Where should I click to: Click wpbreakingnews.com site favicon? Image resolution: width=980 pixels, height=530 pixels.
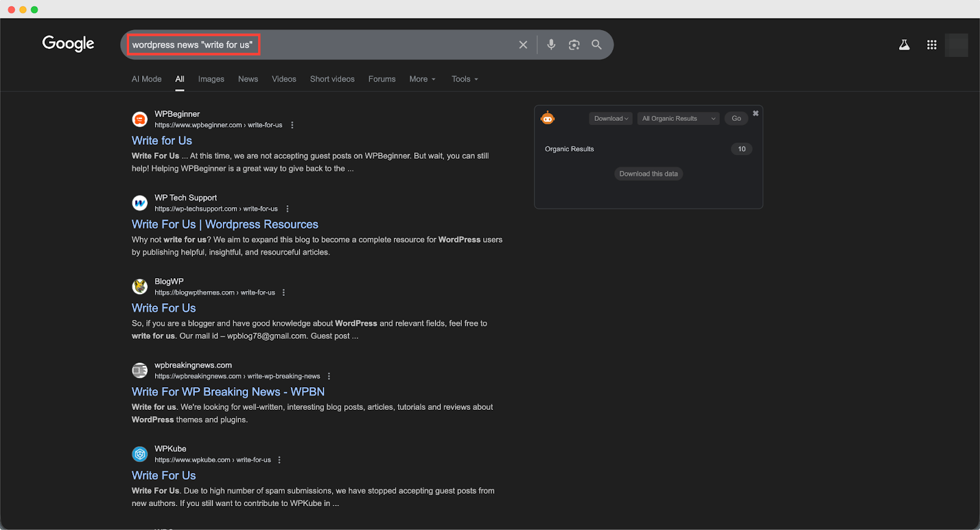(140, 370)
